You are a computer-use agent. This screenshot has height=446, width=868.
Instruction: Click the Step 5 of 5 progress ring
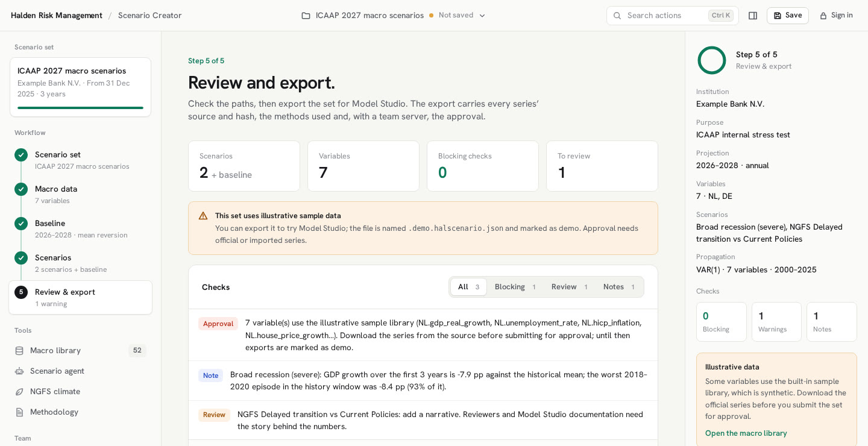click(712, 60)
